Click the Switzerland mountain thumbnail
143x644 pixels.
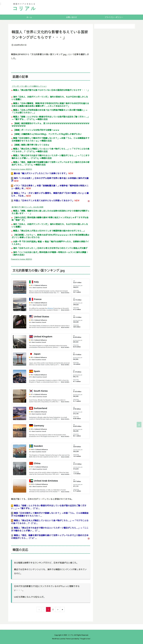tap(19, 413)
